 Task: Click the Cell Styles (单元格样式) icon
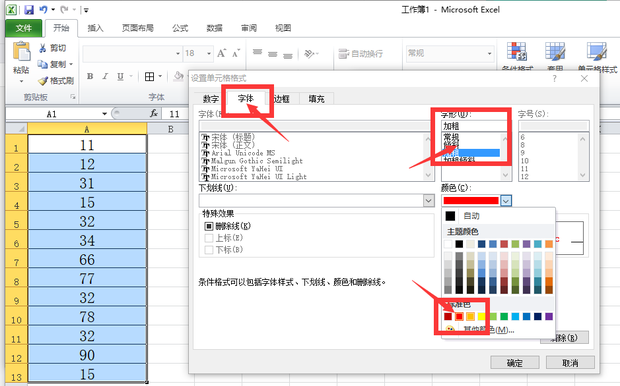[597, 51]
